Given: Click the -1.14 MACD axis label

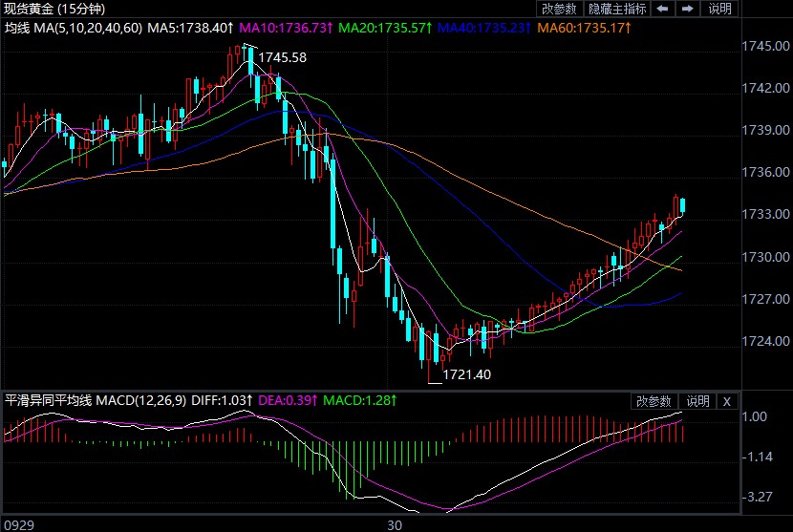Looking at the screenshot, I should tap(757, 458).
